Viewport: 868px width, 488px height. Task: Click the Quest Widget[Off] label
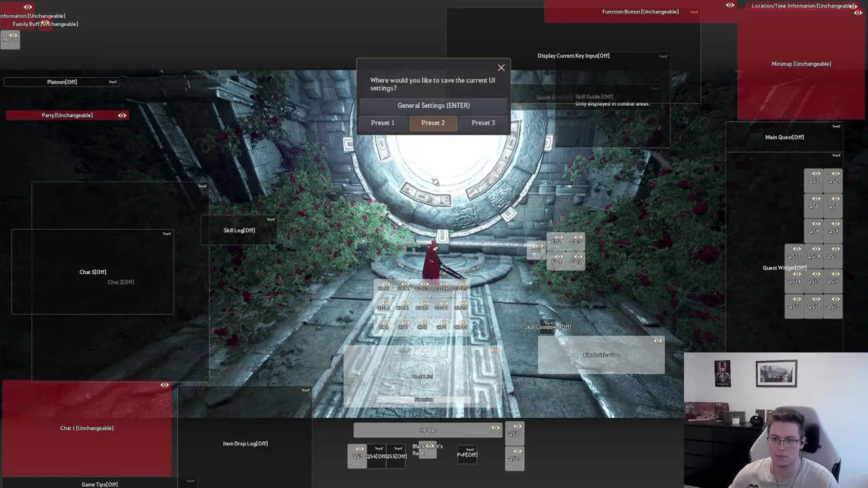coord(785,268)
